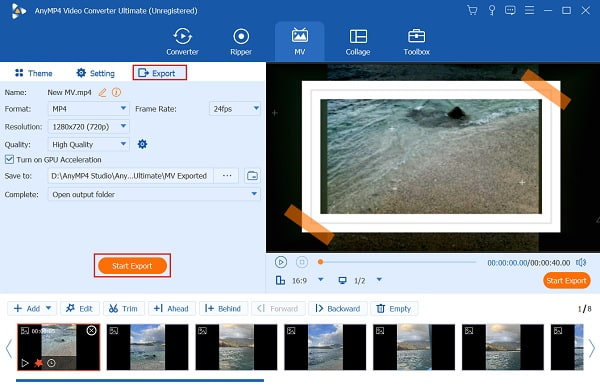The height and width of the screenshot is (389, 600).
Task: Expand the Resolution 1280x720 dropdown
Action: 88,127
